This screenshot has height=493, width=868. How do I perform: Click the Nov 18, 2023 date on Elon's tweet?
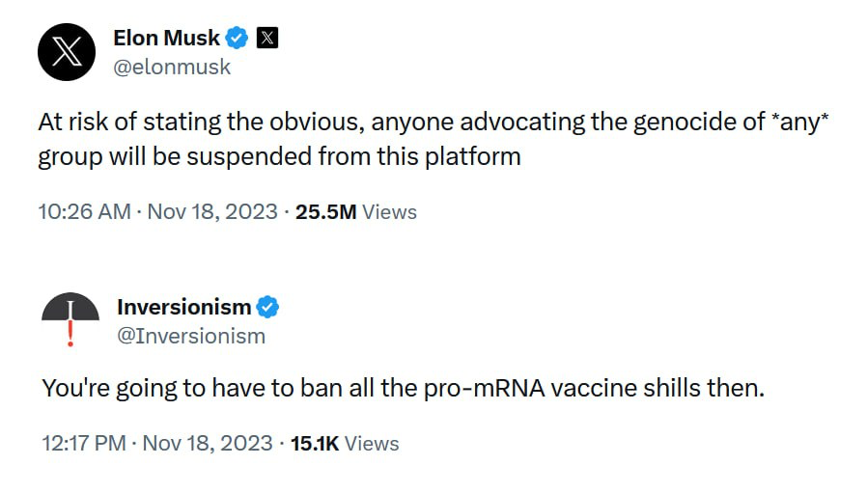click(x=211, y=211)
